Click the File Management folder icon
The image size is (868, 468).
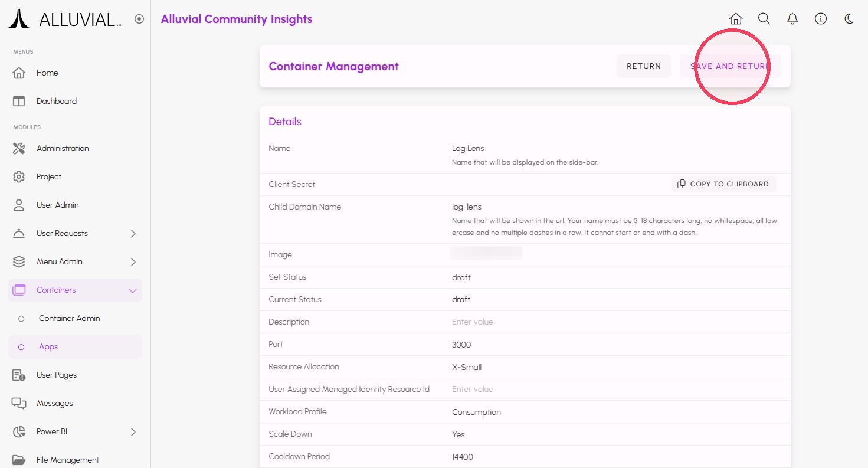pyautogui.click(x=19, y=460)
